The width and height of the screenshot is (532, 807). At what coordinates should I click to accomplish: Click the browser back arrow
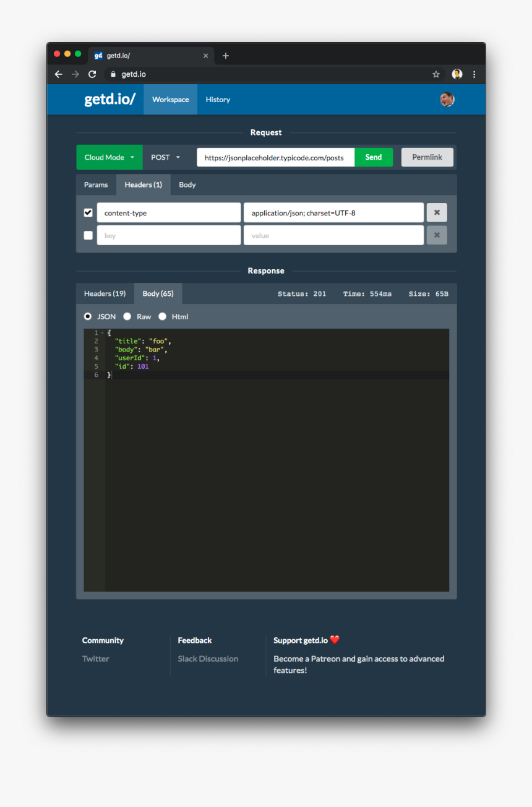[59, 74]
